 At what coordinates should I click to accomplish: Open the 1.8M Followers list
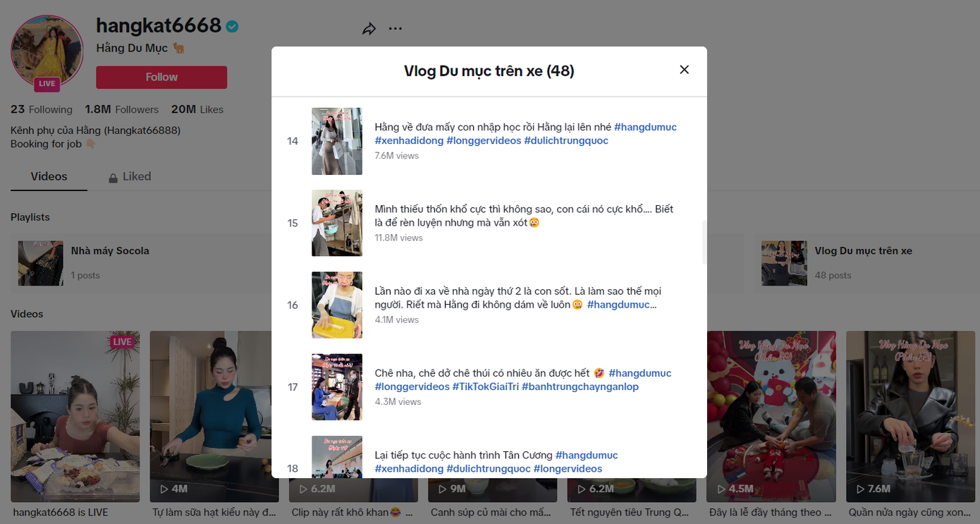pos(121,109)
